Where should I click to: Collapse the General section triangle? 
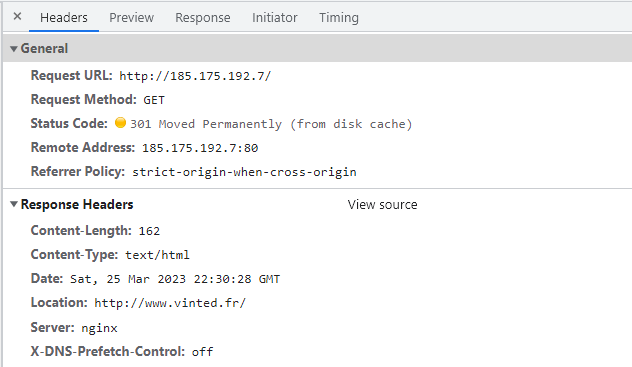click(x=14, y=49)
